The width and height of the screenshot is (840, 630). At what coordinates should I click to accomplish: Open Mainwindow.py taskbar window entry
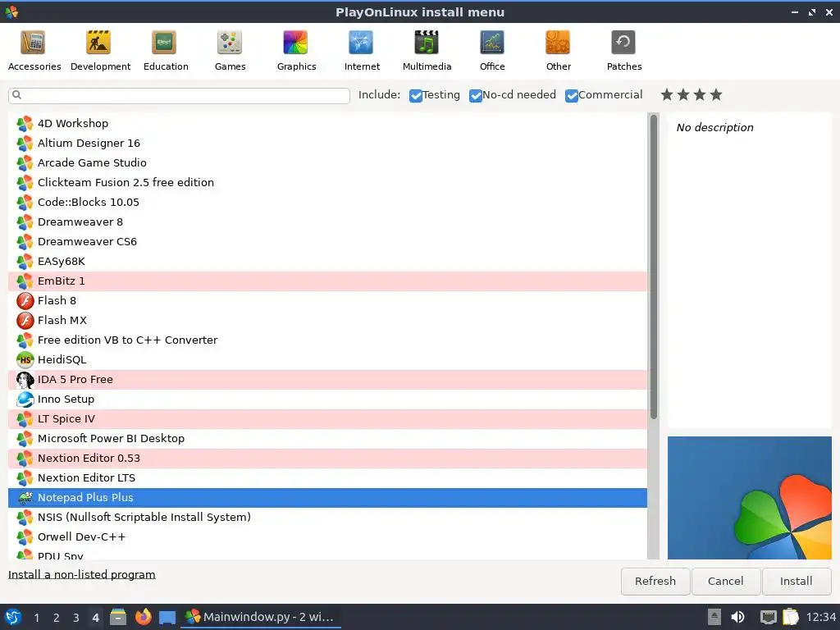260,617
